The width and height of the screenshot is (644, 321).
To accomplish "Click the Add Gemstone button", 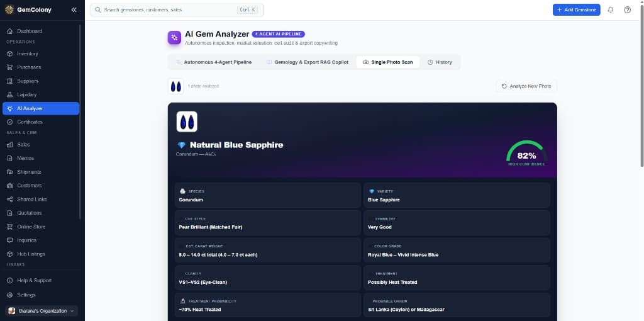I will (x=576, y=10).
